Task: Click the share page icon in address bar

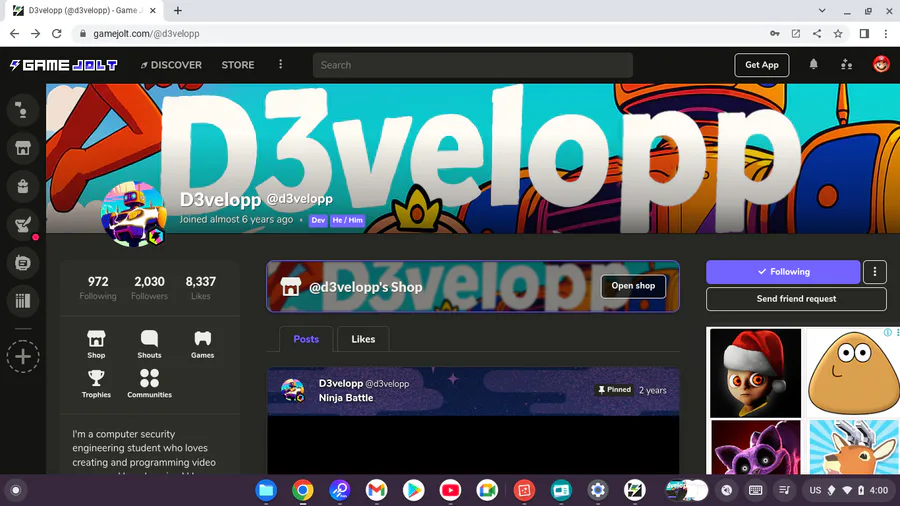Action: point(817,34)
